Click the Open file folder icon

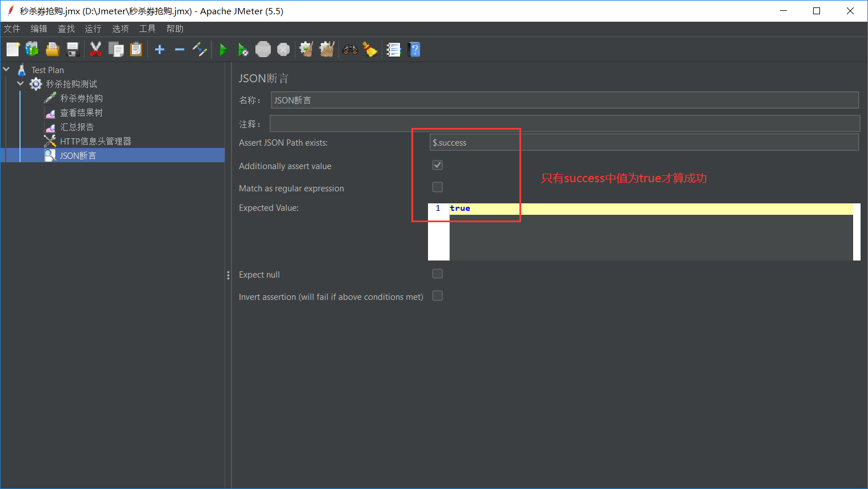pos(53,50)
